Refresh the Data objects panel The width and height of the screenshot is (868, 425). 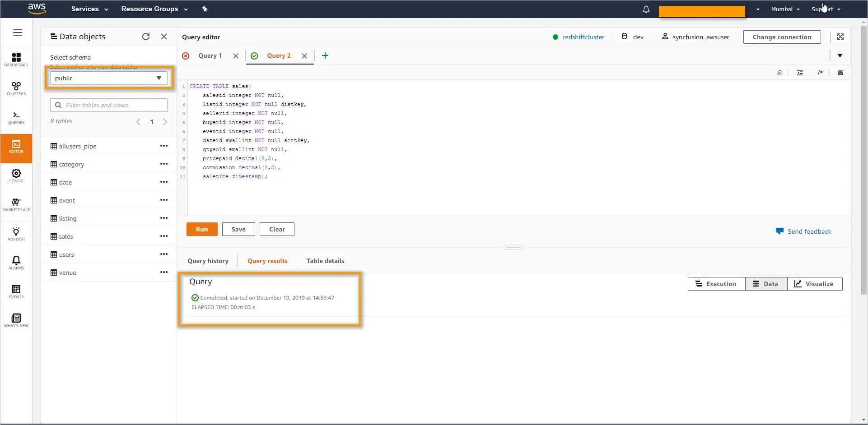146,37
